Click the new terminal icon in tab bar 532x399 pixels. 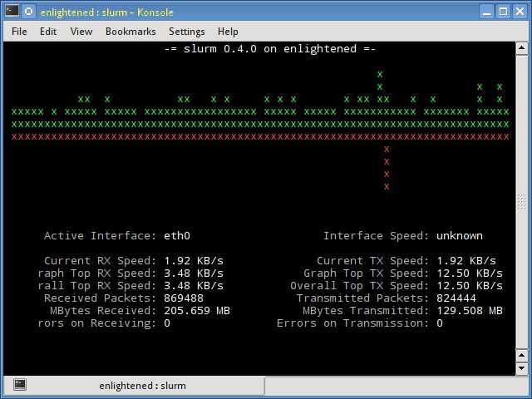click(20, 384)
